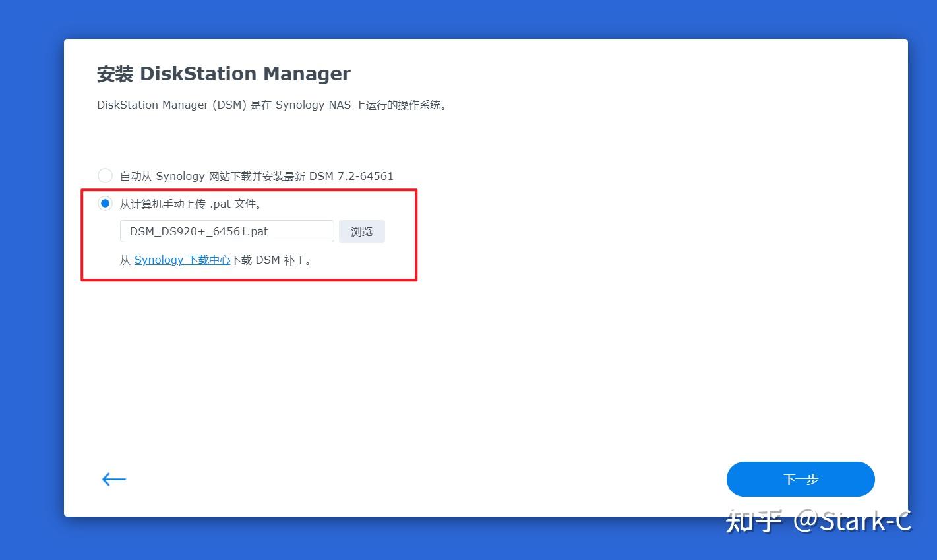937x560 pixels.
Task: Click the DSM_DS920+_64561.pat filename field
Action: tap(226, 231)
